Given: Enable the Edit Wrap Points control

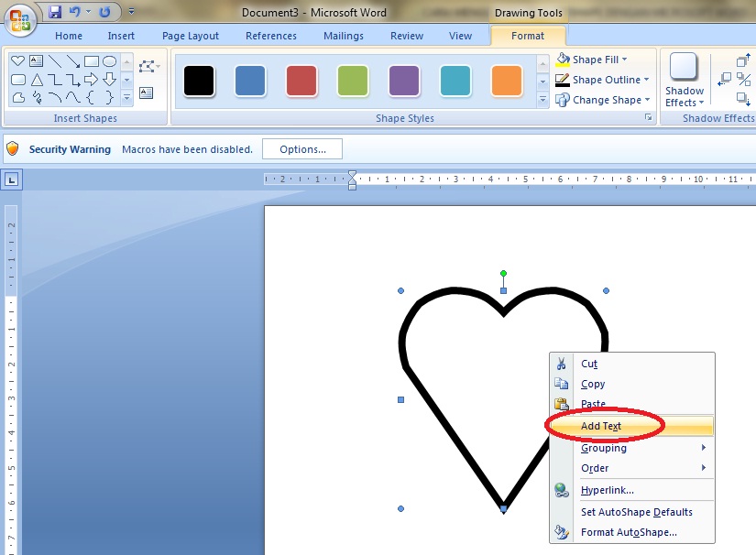Looking at the screenshot, I should pos(147,65).
